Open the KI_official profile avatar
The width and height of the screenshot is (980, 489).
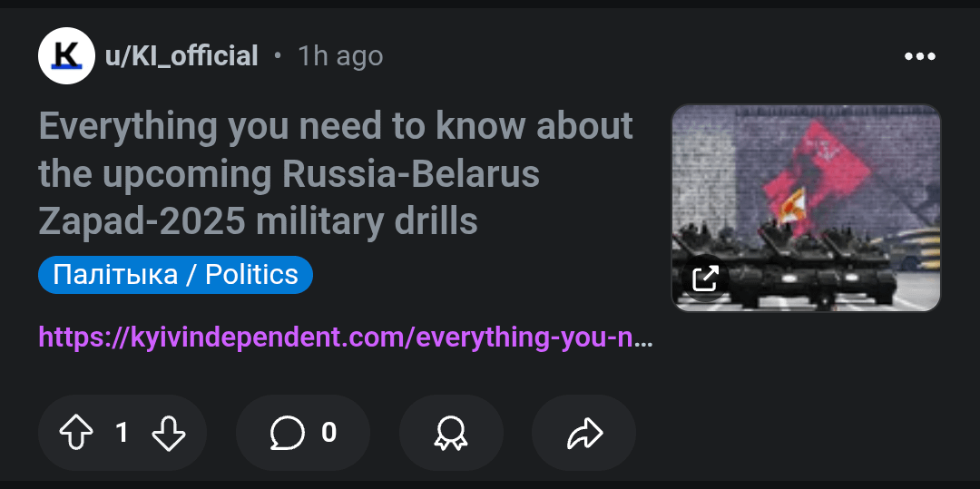[x=66, y=56]
